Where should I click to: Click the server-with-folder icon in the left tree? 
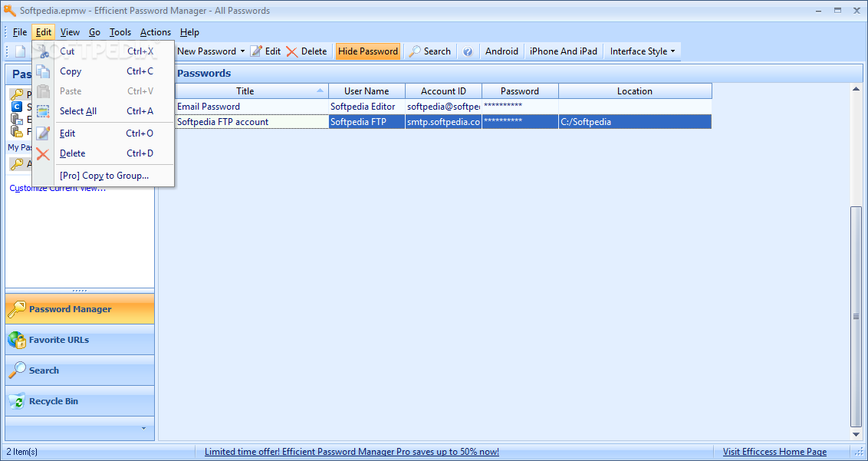click(x=17, y=131)
